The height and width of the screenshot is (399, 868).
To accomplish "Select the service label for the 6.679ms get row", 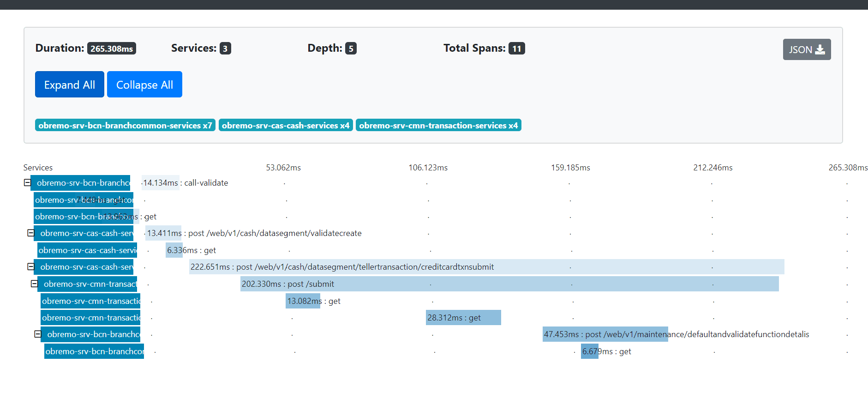I will click(94, 351).
